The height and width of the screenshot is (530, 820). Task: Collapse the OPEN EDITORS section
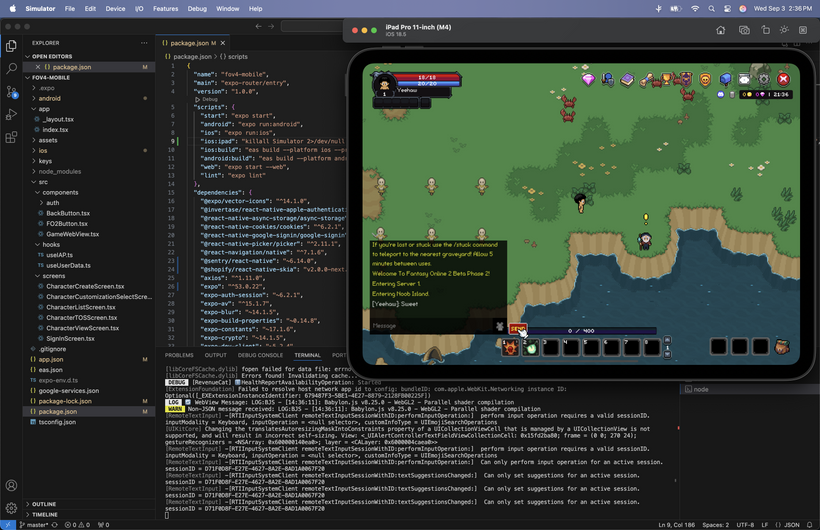coord(52,57)
